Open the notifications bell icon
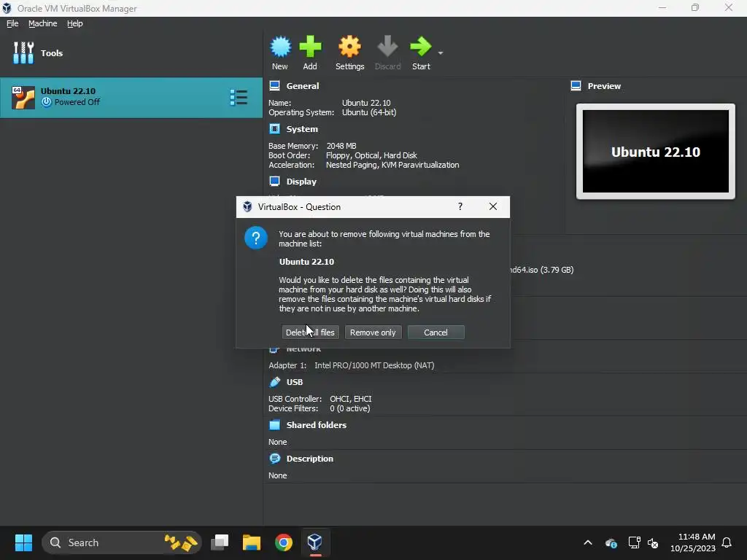This screenshot has height=560, width=747. click(x=727, y=542)
